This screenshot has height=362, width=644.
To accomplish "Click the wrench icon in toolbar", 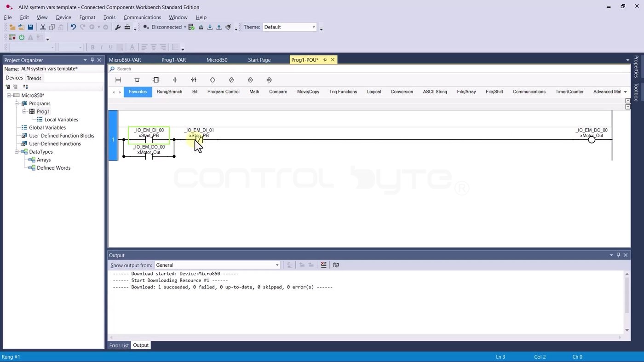I will tap(118, 27).
